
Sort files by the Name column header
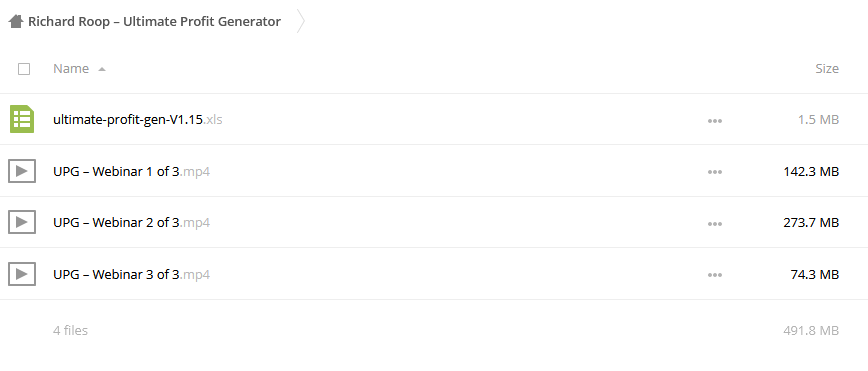(71, 68)
